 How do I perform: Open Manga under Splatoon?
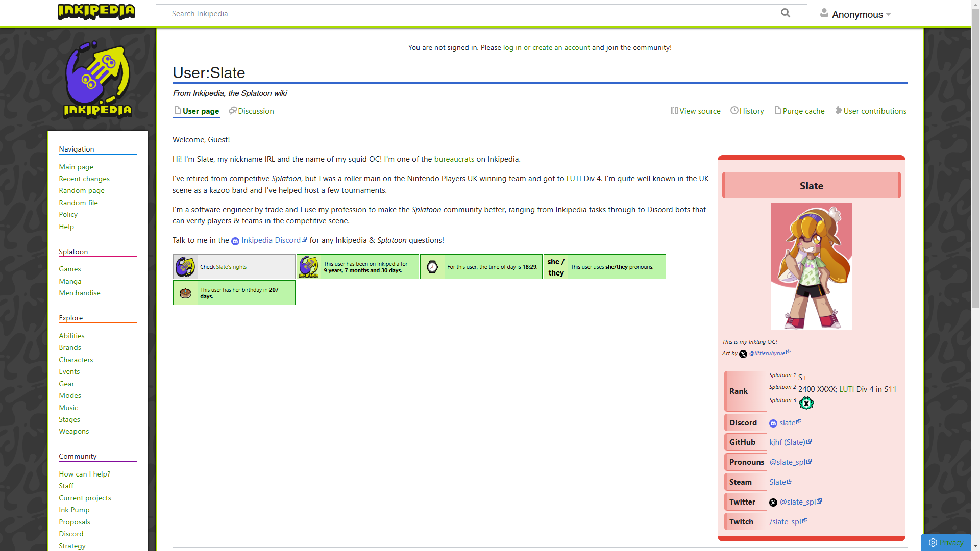pos(70,281)
